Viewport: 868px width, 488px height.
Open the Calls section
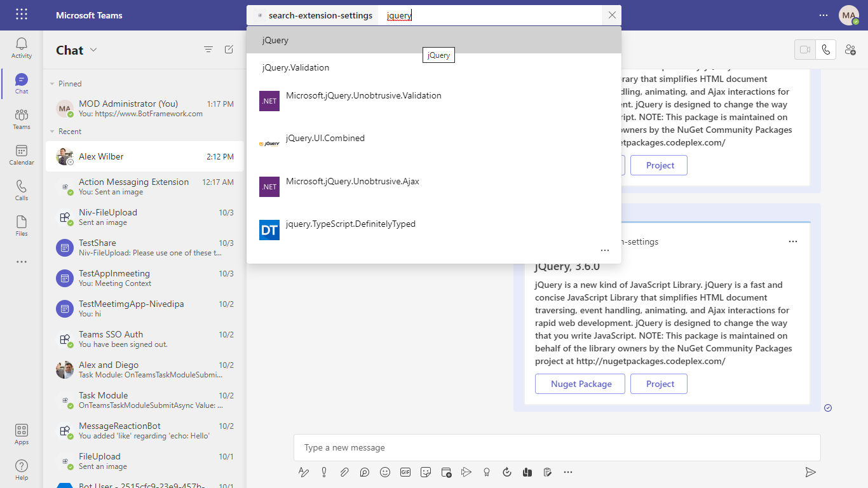[22, 190]
